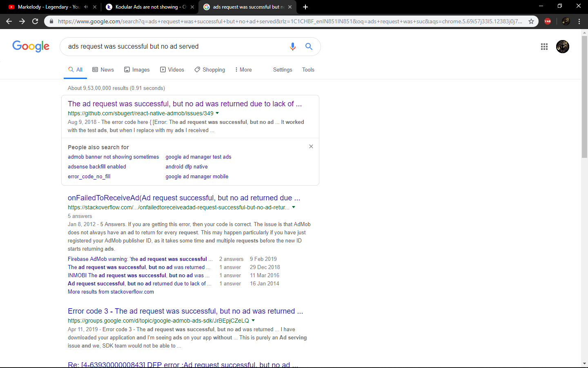Click the blue search magnifier button
Image resolution: width=588 pixels, height=368 pixels.
click(309, 47)
